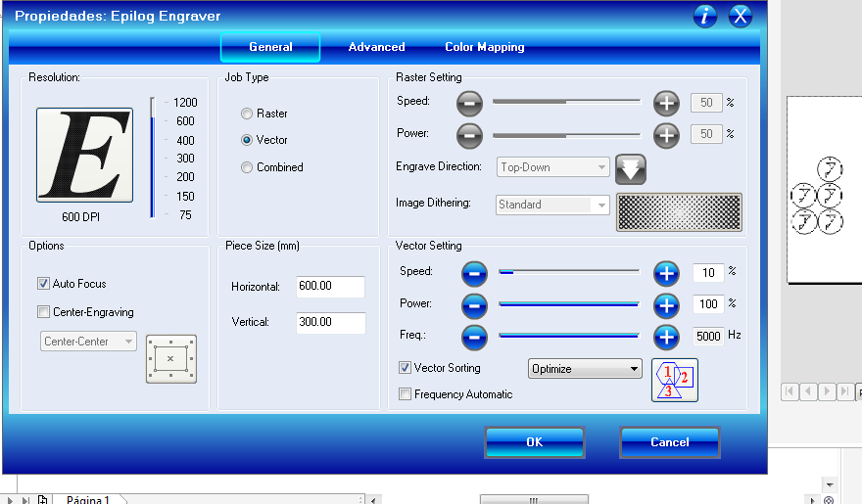The image size is (862, 504).
Task: Click add page icon beside Página 1
Action: [x=43, y=500]
